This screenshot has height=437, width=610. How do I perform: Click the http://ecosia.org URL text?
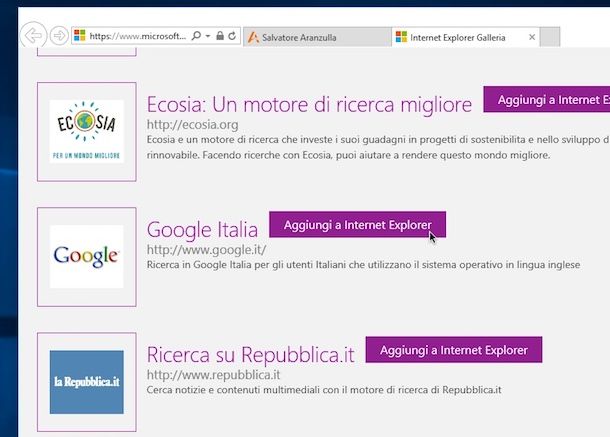pyautogui.click(x=193, y=125)
